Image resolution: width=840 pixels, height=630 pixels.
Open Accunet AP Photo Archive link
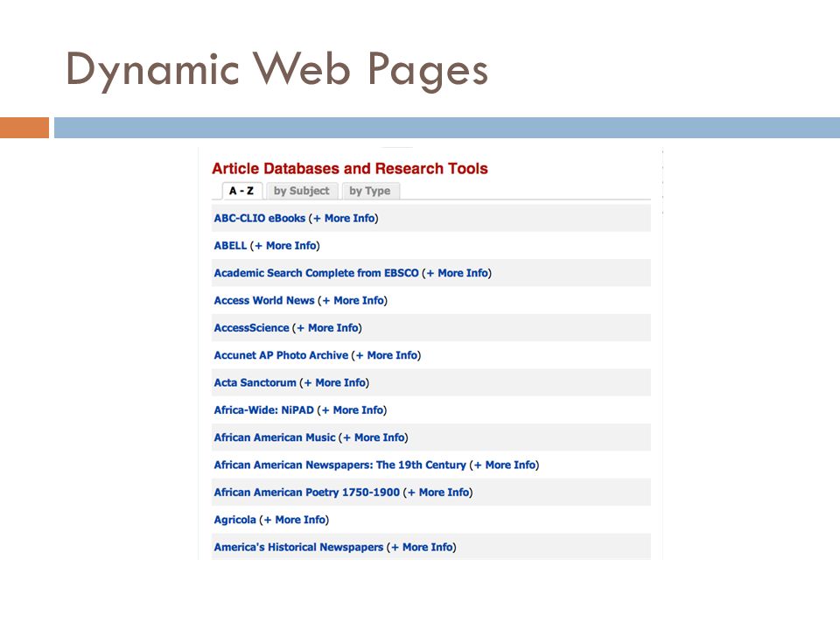[281, 354]
